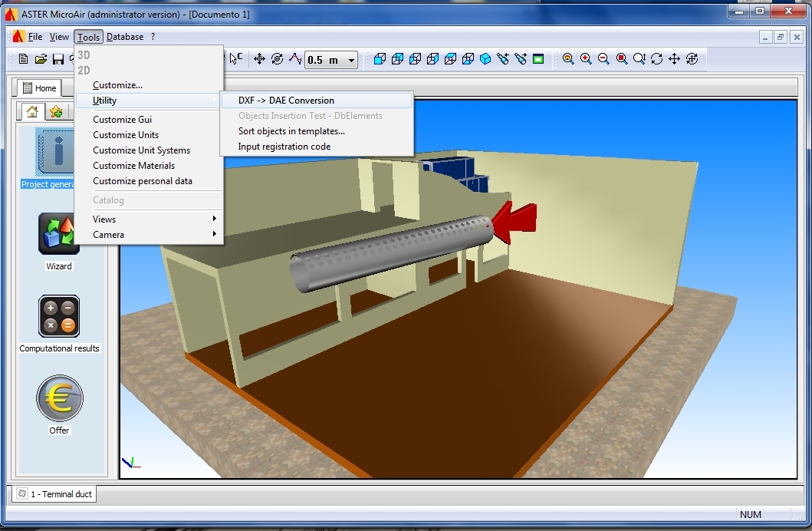
Task: Activate the orbit camera tool
Action: tap(692, 59)
